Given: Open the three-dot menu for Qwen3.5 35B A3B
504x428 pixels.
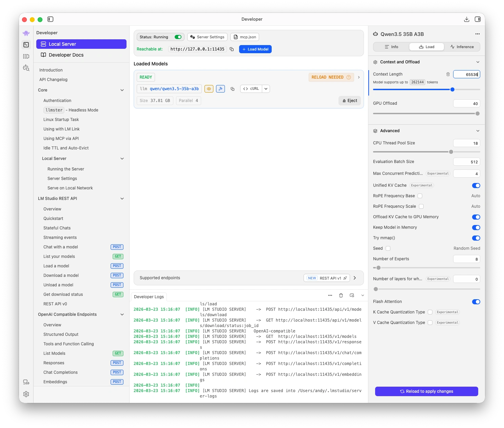Looking at the screenshot, I should click(478, 34).
